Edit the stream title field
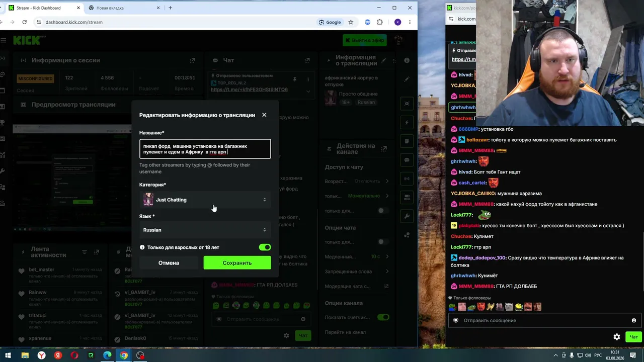 pyautogui.click(x=205, y=149)
